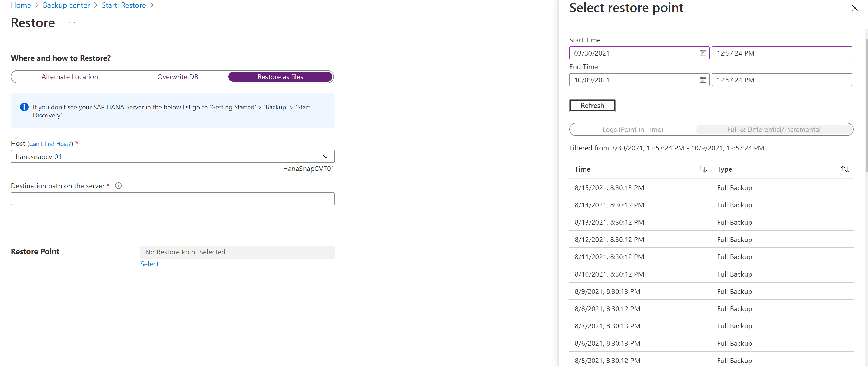Image resolution: width=868 pixels, height=366 pixels.
Task: Click the sort icon on Time column
Action: [x=703, y=170]
